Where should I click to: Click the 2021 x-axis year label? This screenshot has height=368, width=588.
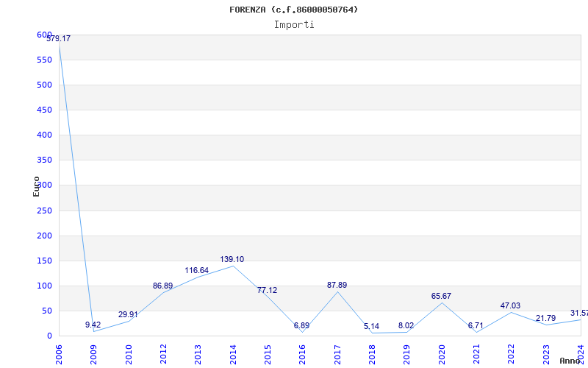click(476, 355)
